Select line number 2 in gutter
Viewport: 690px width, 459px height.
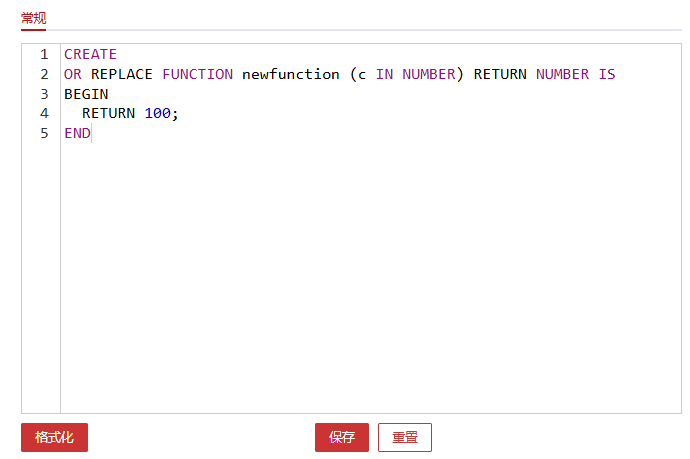coord(44,74)
